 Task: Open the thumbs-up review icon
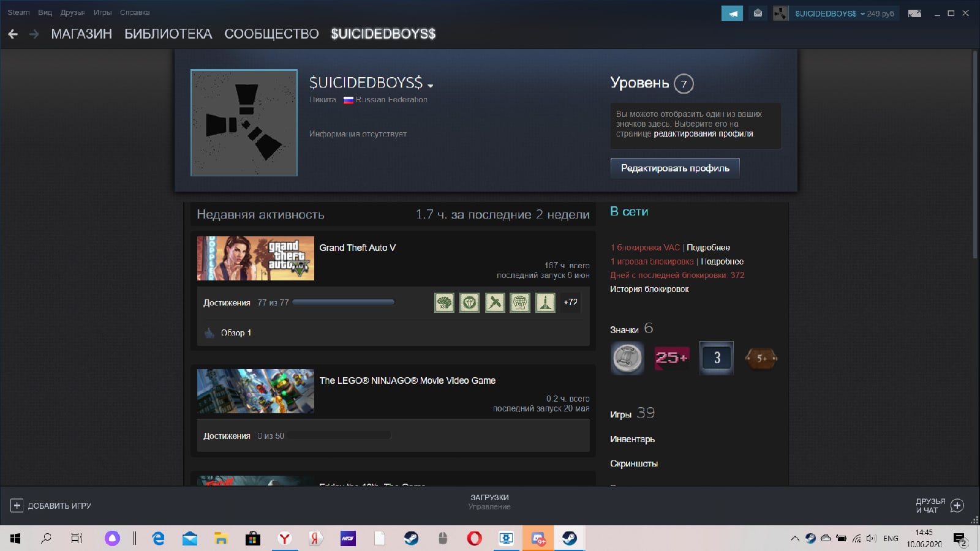[209, 332]
